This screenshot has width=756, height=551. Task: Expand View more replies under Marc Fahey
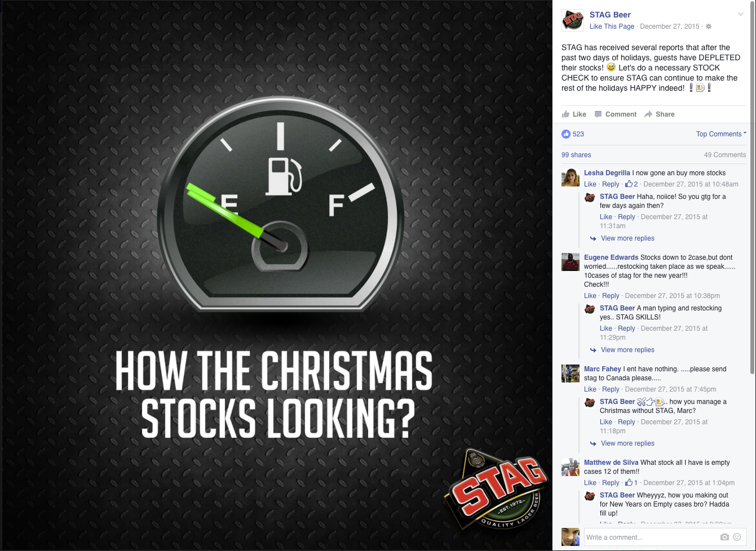627,443
